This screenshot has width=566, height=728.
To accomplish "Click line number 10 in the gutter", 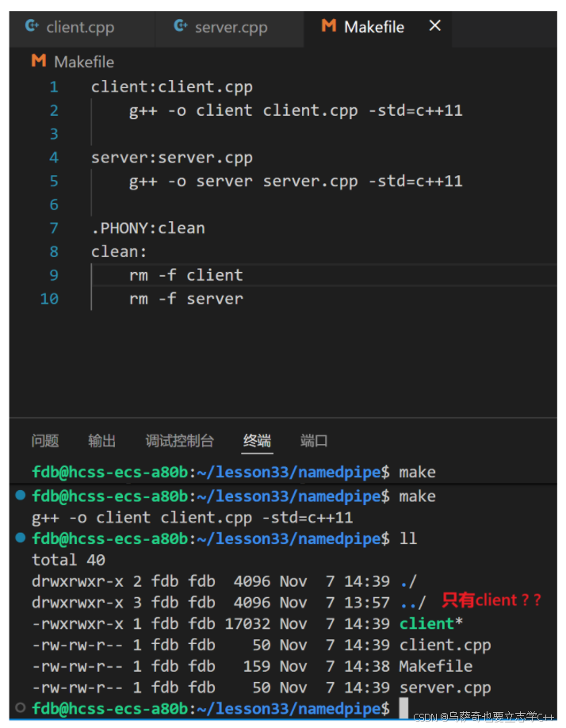I will [50, 299].
